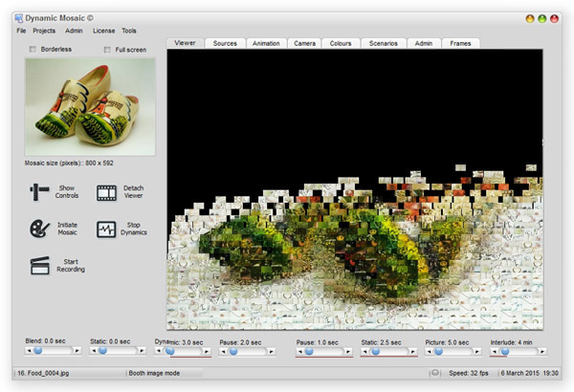Open the Tools menu
This screenshot has width=574, height=392.
pos(129,31)
